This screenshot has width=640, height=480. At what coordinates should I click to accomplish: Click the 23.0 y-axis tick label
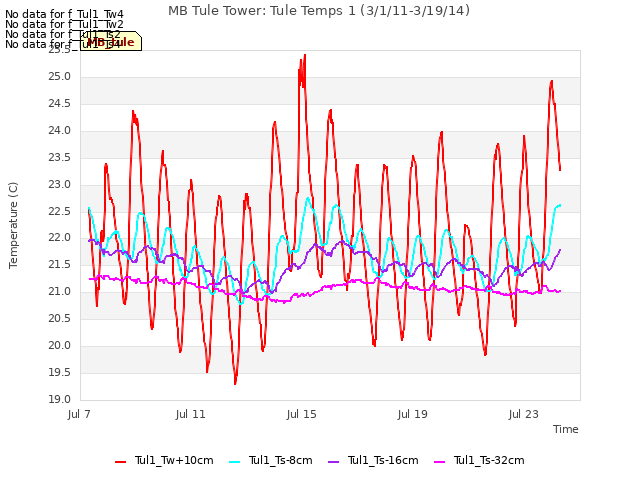[x=60, y=184]
